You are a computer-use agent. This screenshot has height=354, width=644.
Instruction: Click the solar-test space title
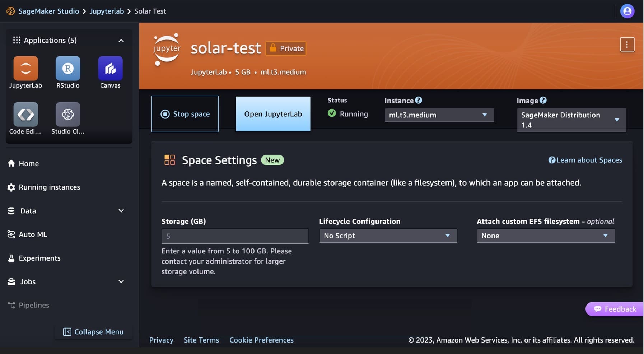point(226,48)
